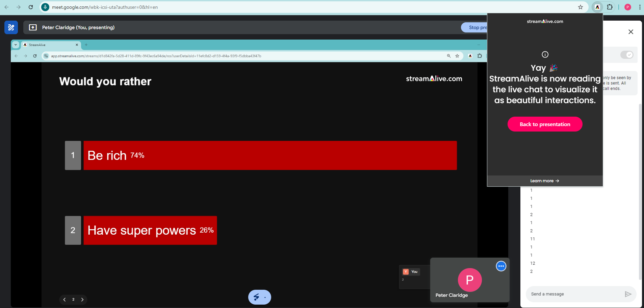Click the chat message reading 12
Screen dimensions: 644x308
(x=533, y=263)
